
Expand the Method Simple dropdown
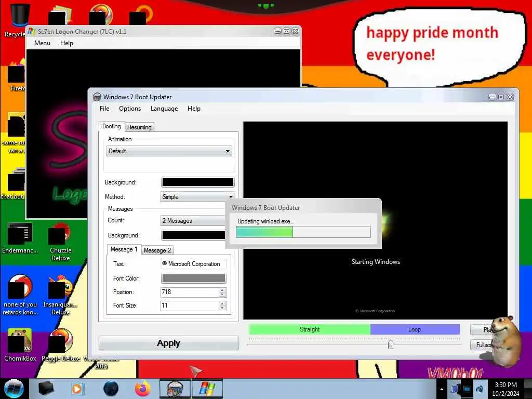pyautogui.click(x=197, y=197)
